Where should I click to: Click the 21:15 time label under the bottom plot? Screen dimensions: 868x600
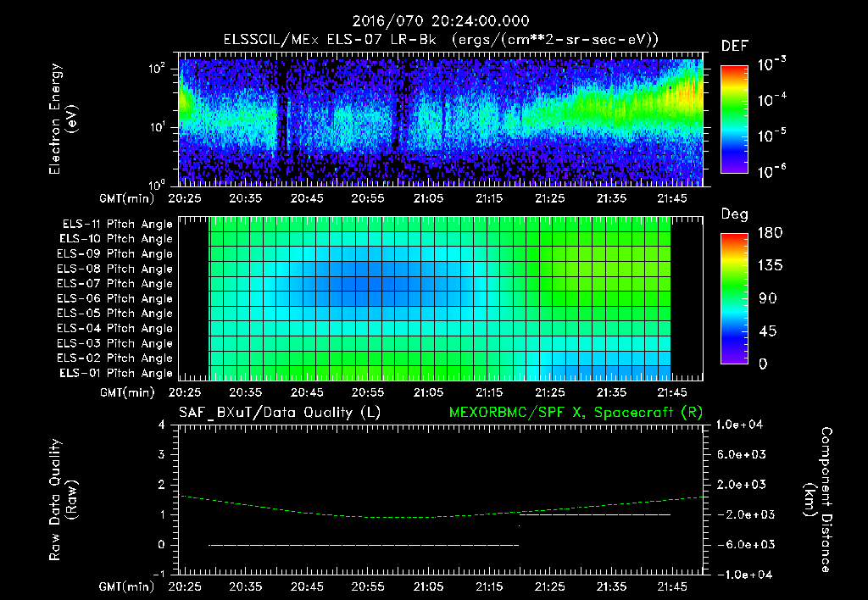click(489, 586)
